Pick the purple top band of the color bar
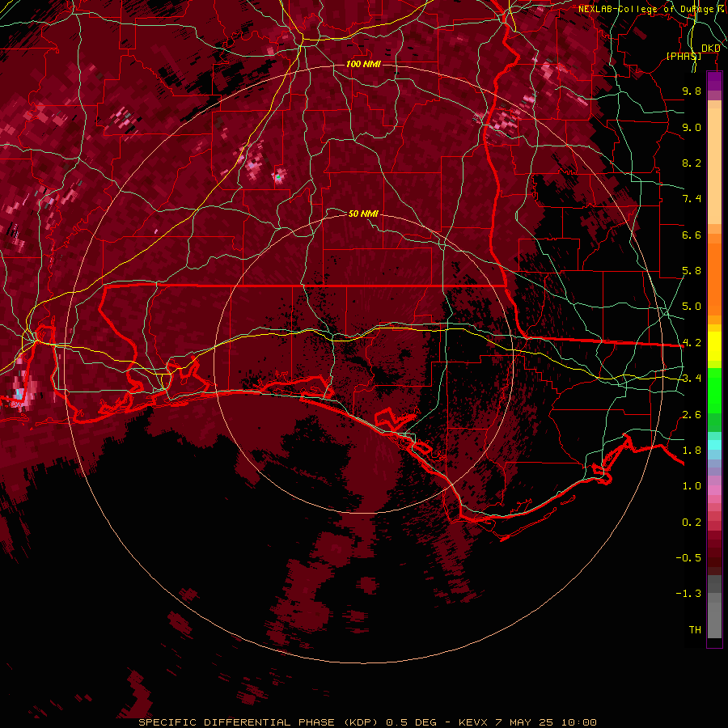This screenshot has width=728, height=728. (714, 81)
